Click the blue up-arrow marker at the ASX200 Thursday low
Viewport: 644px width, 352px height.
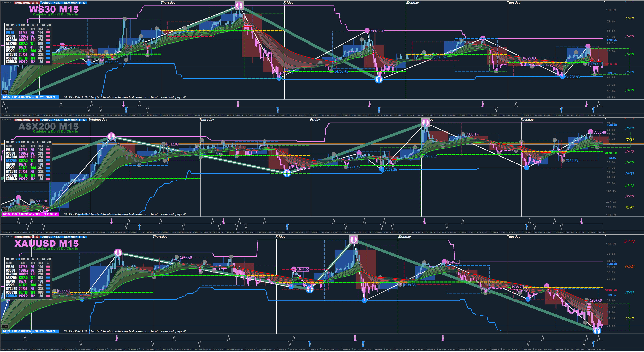[287, 173]
